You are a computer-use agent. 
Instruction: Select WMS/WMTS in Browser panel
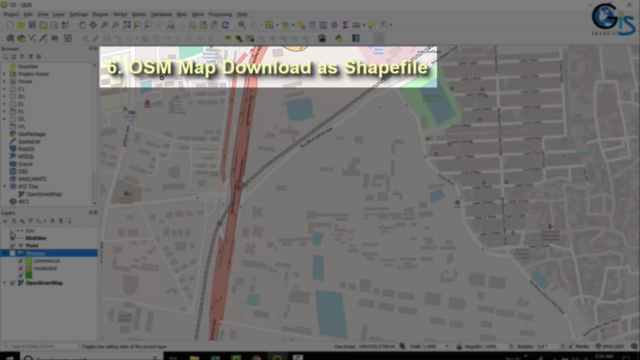32,179
